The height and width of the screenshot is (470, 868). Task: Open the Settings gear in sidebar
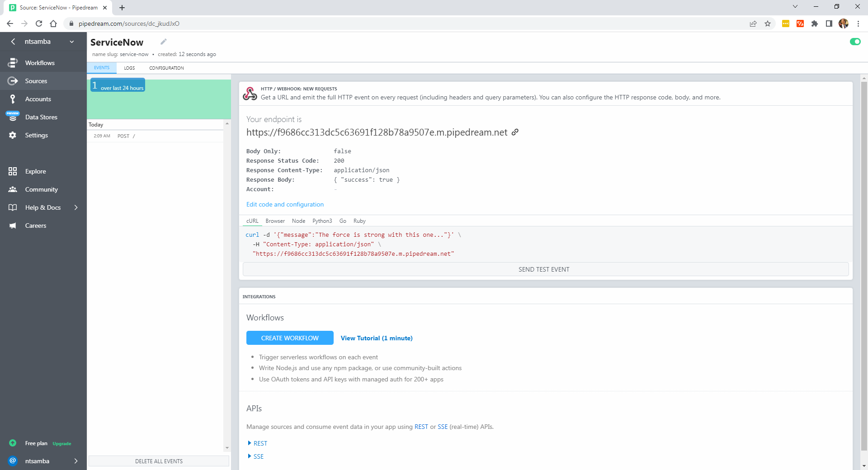coord(13,135)
